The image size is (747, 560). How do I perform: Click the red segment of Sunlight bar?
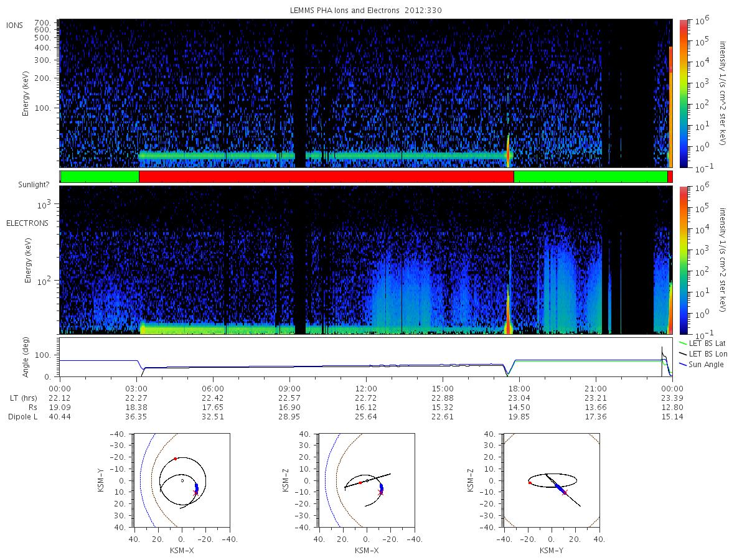326,177
